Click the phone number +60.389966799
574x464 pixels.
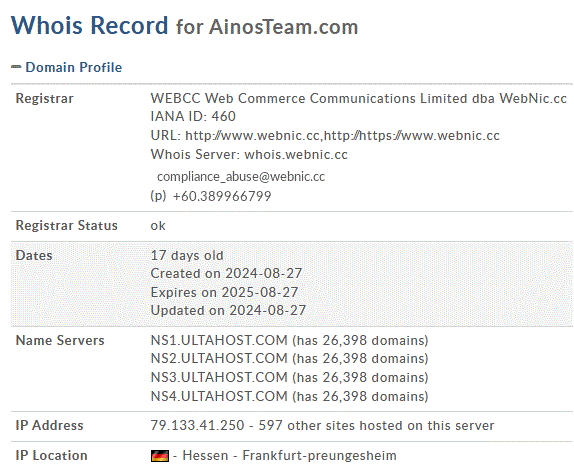[222, 196]
